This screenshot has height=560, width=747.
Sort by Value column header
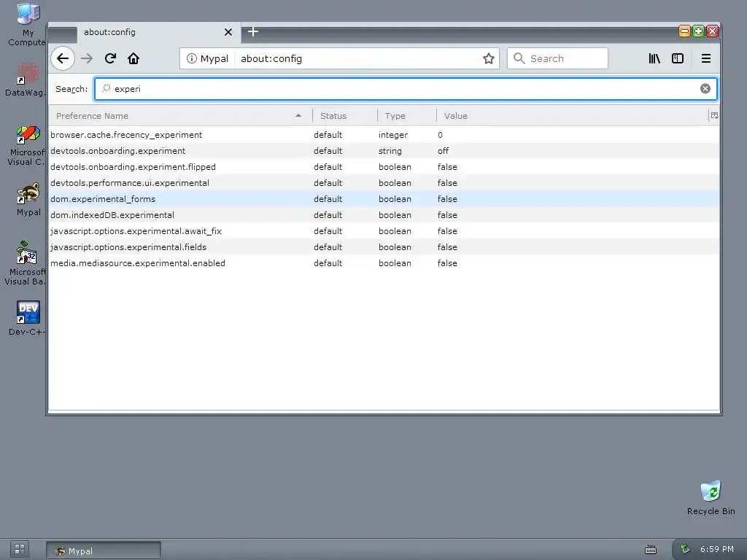[x=572, y=116]
